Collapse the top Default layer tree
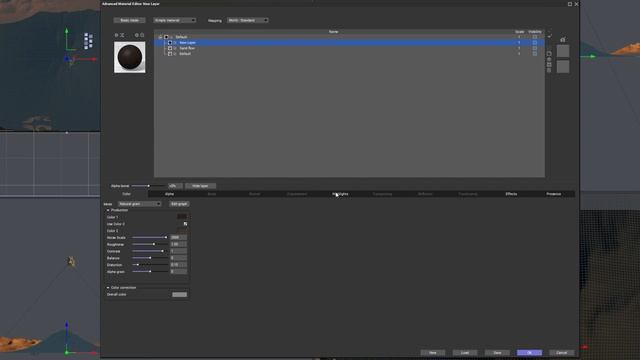Screen dimensions: 640x360 [x=160, y=37]
